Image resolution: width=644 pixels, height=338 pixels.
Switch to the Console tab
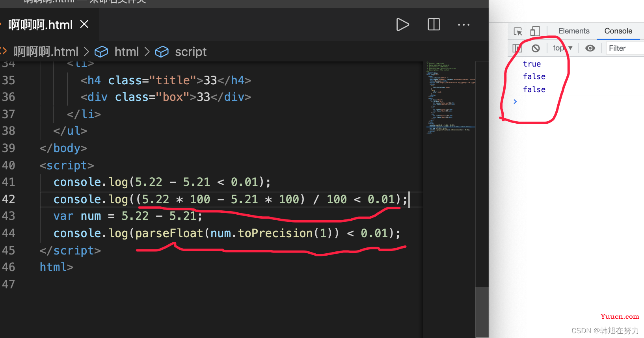(x=618, y=31)
